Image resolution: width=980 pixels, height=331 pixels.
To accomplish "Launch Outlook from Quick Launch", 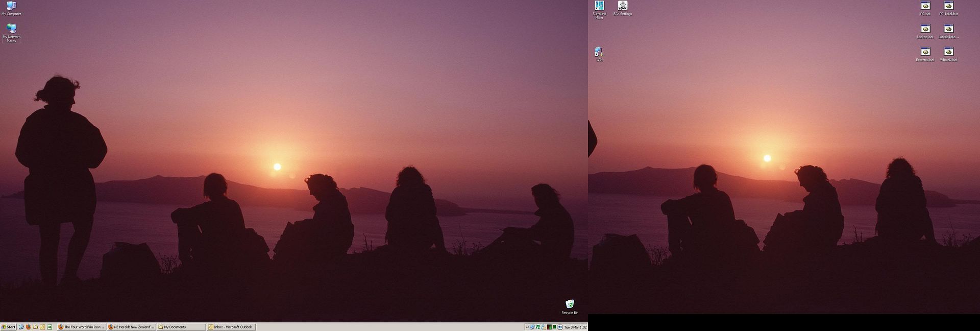I will click(42, 327).
